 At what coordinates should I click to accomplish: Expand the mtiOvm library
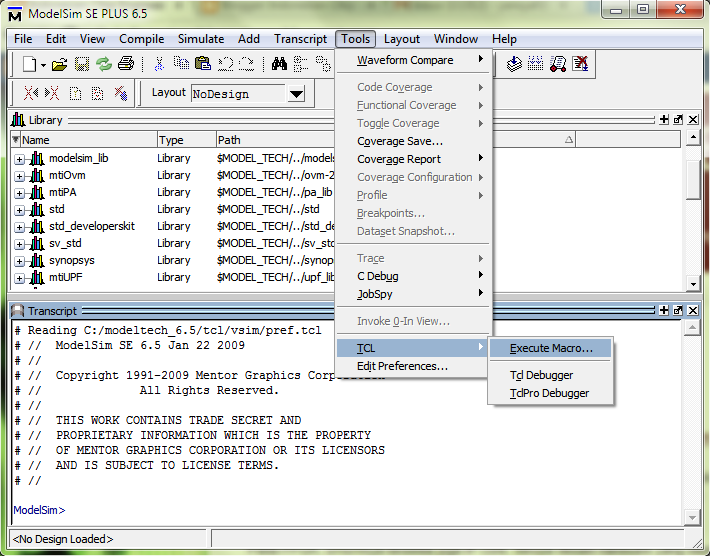coord(19,177)
